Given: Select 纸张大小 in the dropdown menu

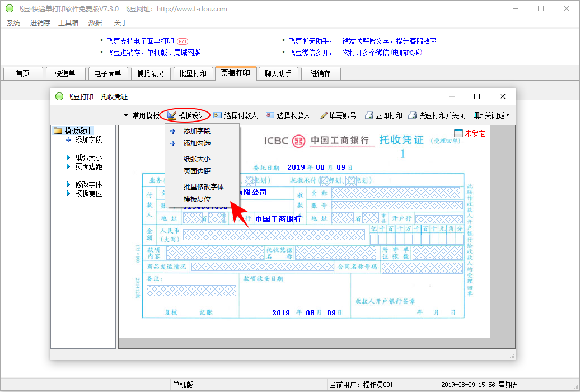Looking at the screenshot, I should (202, 159).
